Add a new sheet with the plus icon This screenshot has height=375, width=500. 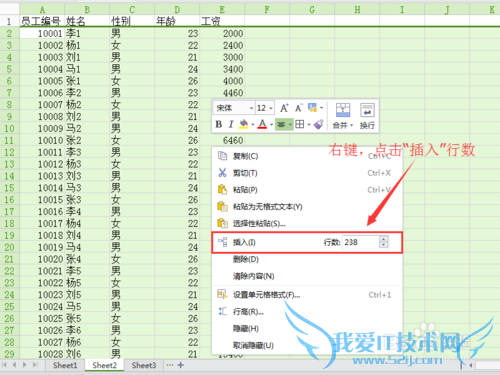click(181, 365)
